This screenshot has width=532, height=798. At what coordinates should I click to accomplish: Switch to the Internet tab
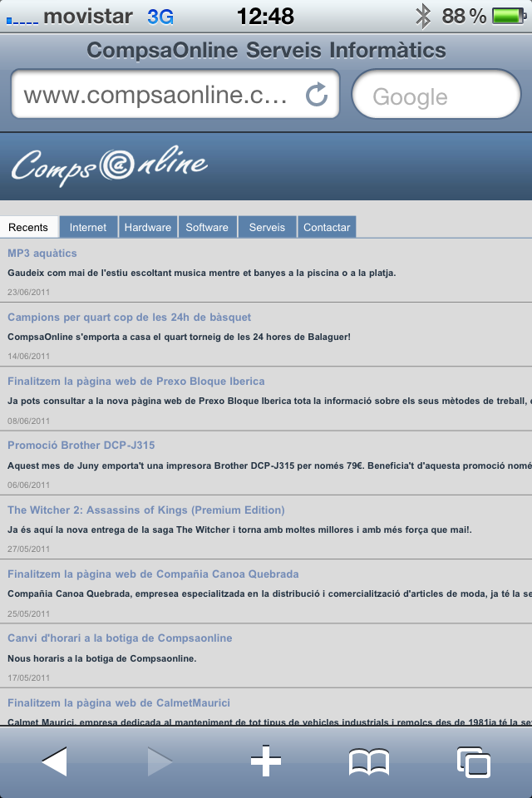click(x=88, y=228)
